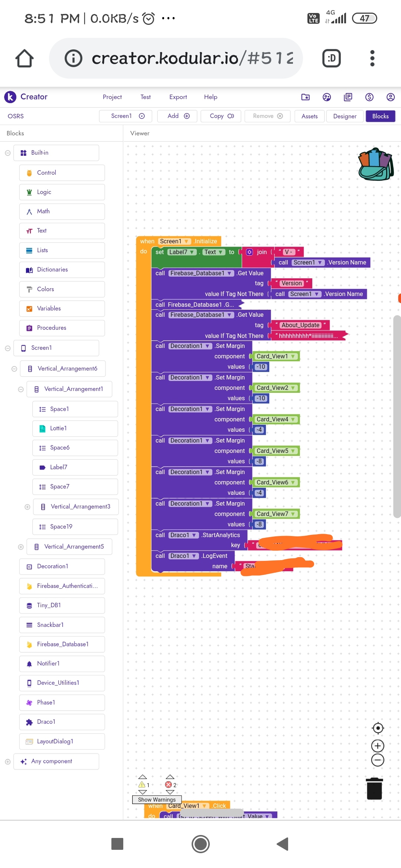Viewport: 401px width, 868px height.
Task: Select the Tiny_DB1 component
Action: pyautogui.click(x=62, y=605)
